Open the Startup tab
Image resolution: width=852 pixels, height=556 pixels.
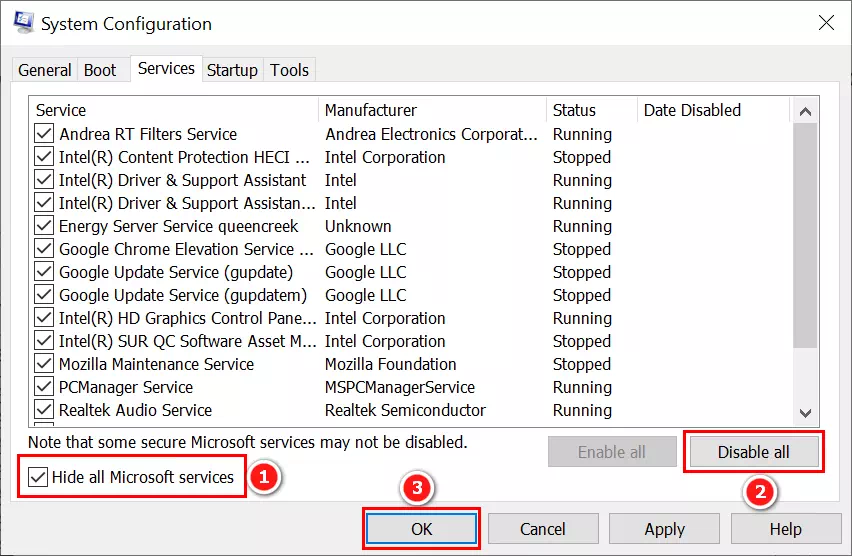(233, 70)
